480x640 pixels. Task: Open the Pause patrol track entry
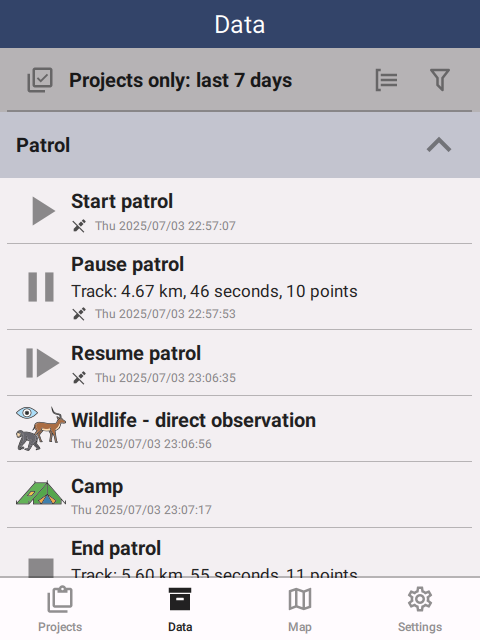(240, 287)
